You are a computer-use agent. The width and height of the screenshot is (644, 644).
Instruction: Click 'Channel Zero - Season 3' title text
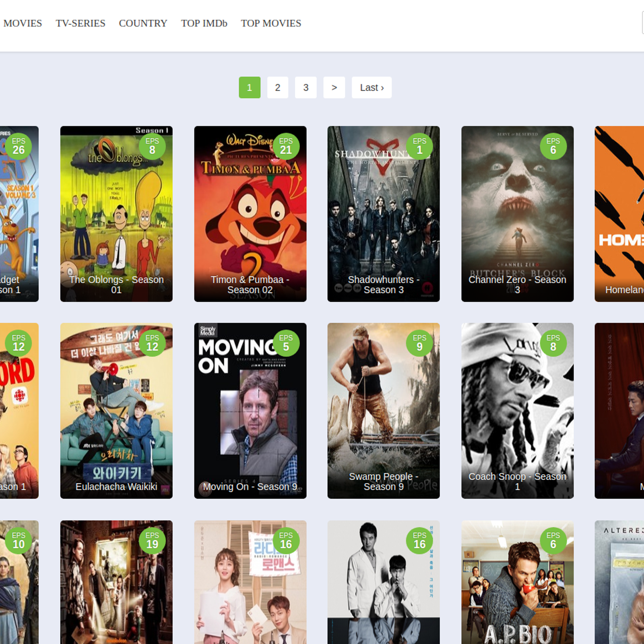pyautogui.click(x=517, y=285)
